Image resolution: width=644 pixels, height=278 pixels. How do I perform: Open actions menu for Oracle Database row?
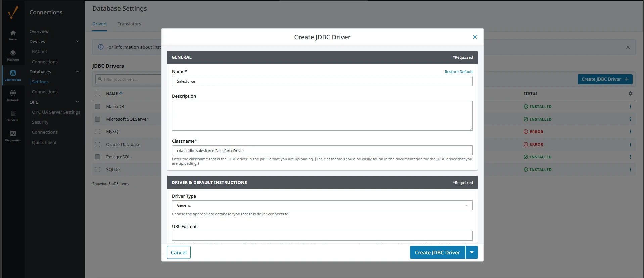coord(630,145)
